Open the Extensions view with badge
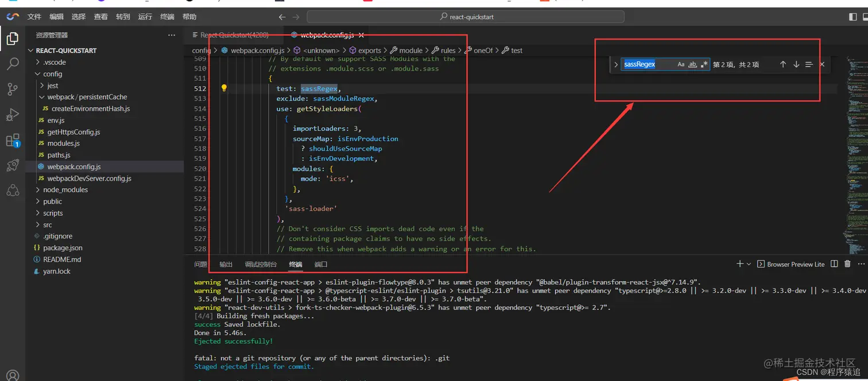Image resolution: width=868 pixels, height=381 pixels. point(13,141)
